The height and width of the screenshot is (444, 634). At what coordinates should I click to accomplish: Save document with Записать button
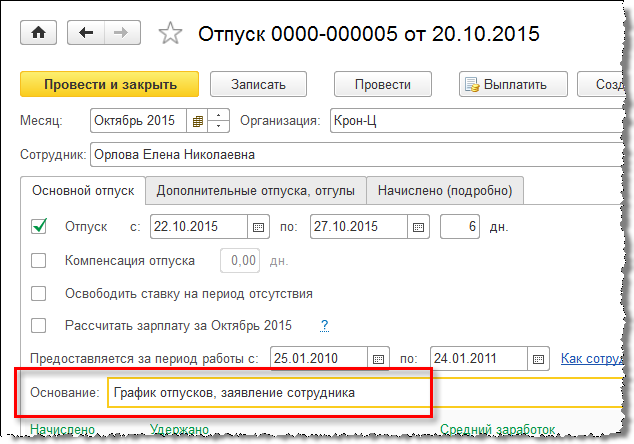258,84
